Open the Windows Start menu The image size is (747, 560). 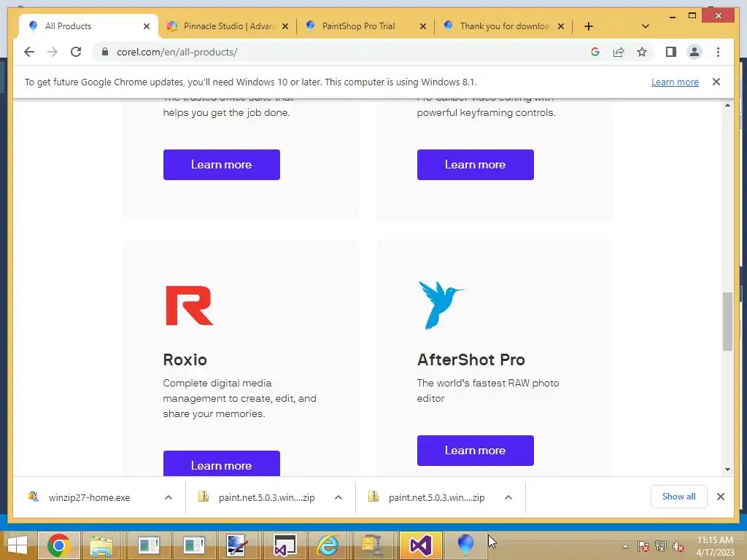coord(18,545)
